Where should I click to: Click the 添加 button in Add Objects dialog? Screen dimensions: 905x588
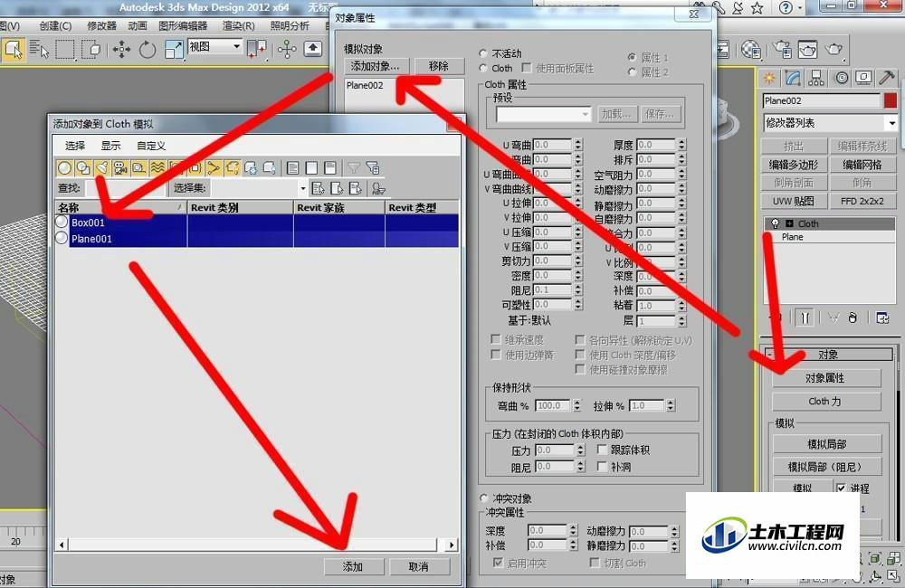[x=353, y=566]
